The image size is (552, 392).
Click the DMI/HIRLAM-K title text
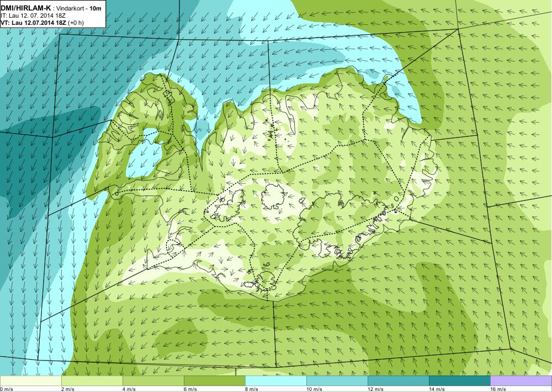pos(26,8)
